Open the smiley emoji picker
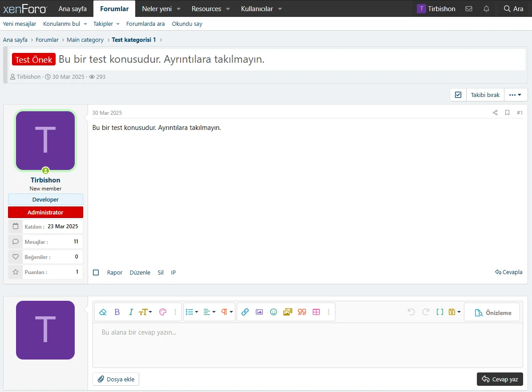 click(274, 312)
